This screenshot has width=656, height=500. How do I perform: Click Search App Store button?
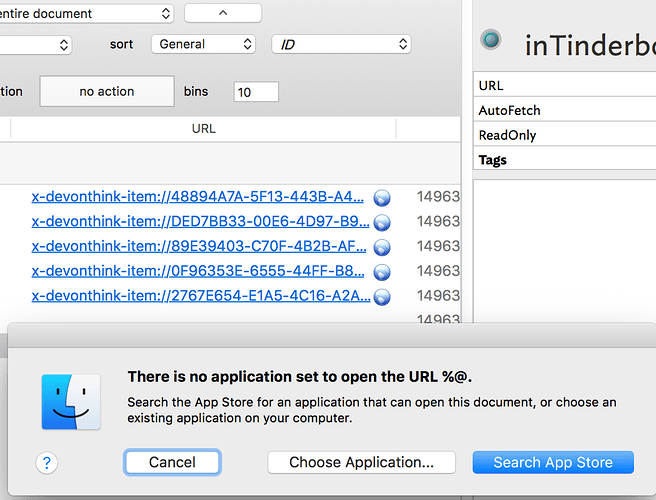click(553, 462)
